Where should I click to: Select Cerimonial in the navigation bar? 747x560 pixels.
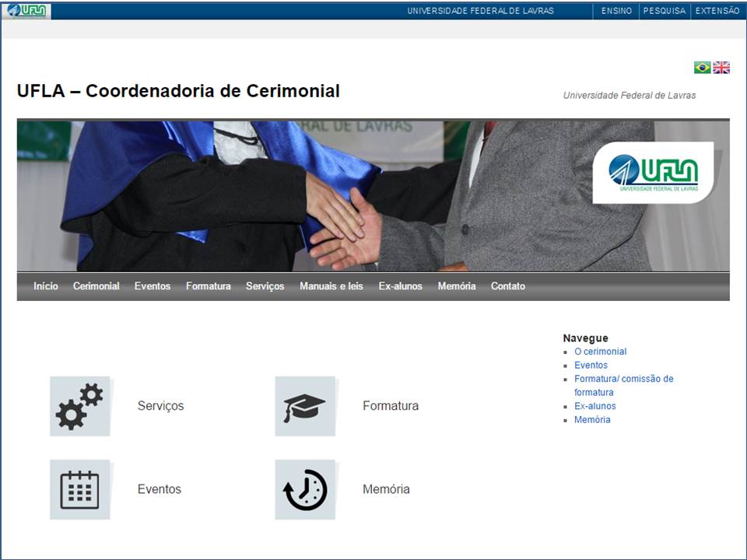[x=96, y=286]
